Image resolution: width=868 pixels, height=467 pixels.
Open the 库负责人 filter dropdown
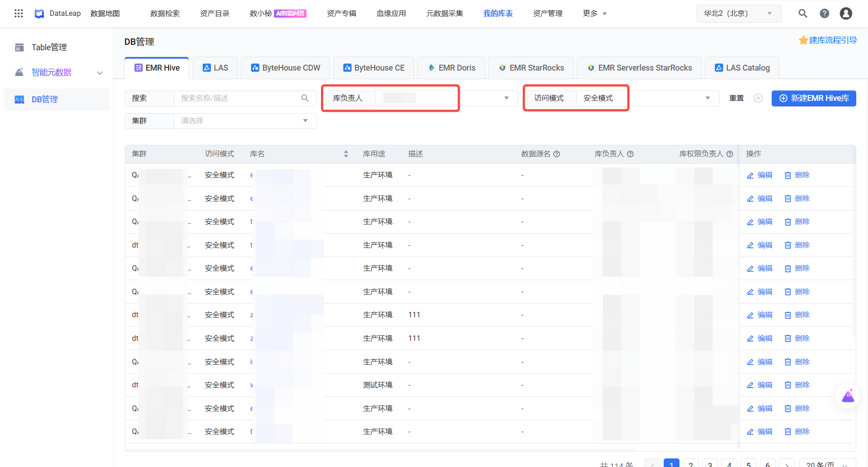tap(506, 98)
